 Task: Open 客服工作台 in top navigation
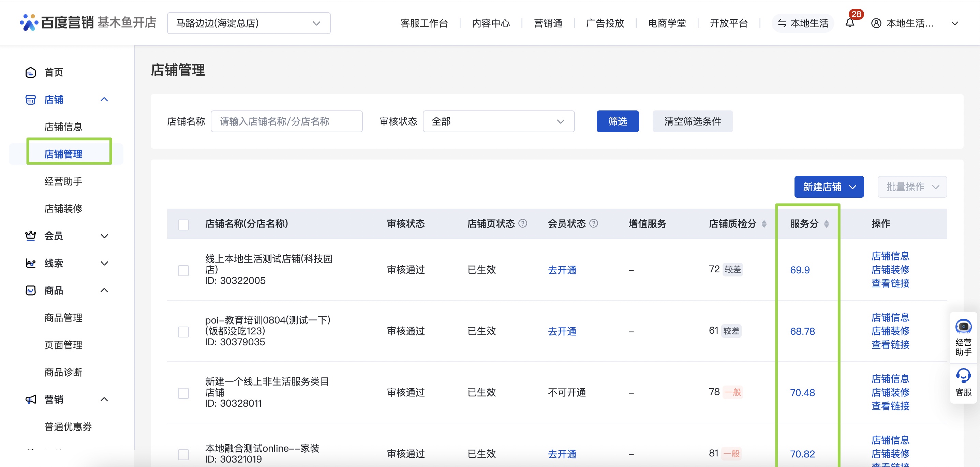[424, 23]
